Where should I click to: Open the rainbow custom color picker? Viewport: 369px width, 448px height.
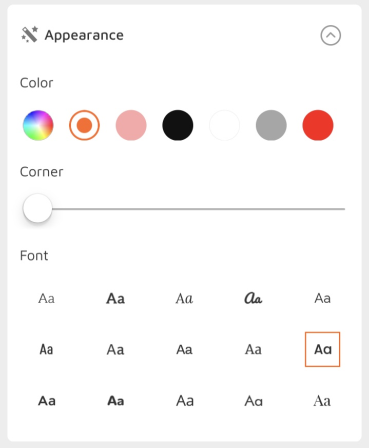[38, 125]
